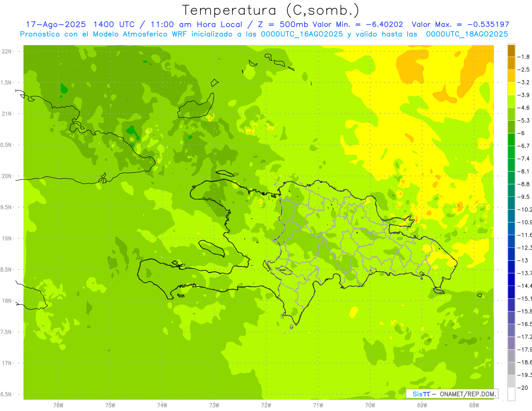The image size is (532, 411).
Task: Pick the legend swatch between -4.6 and -5.3
Action: pos(511,114)
